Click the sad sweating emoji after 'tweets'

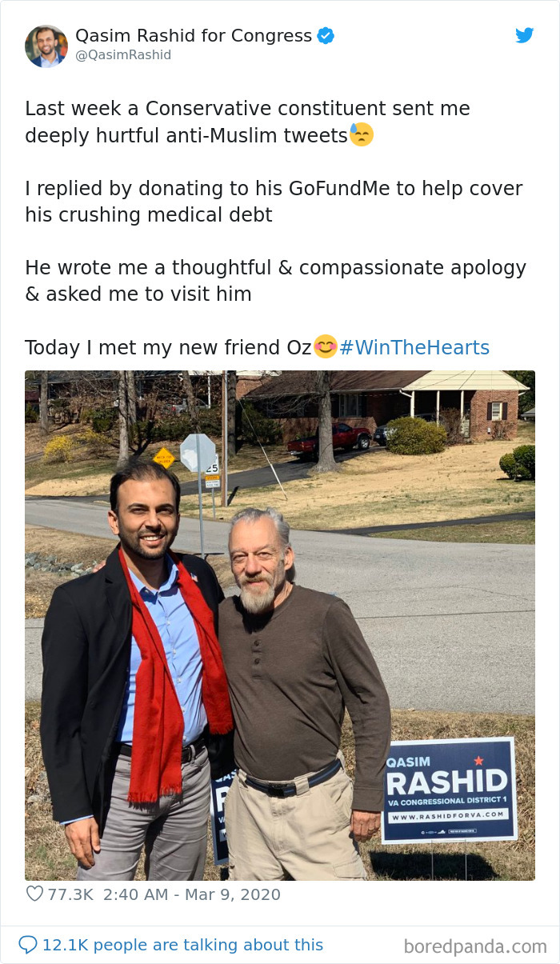(x=361, y=135)
